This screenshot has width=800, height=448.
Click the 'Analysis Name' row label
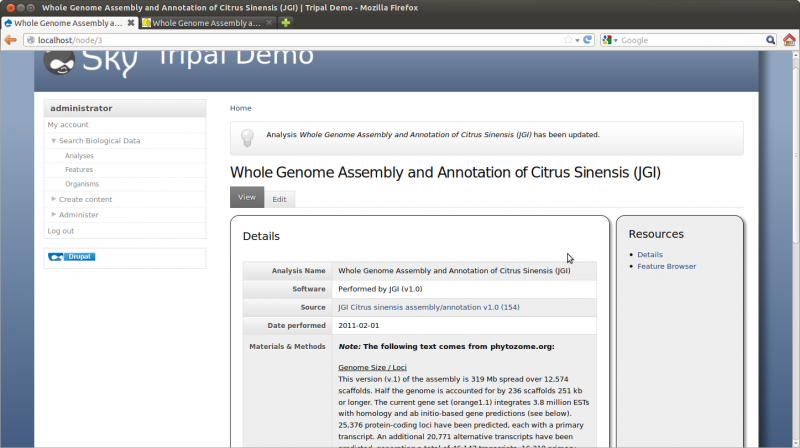pos(298,270)
